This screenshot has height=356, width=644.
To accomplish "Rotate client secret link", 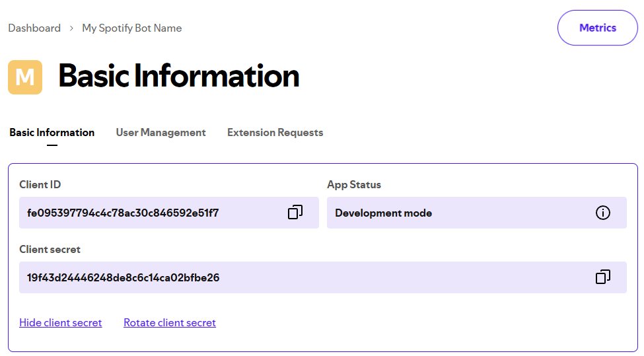I will (x=170, y=323).
